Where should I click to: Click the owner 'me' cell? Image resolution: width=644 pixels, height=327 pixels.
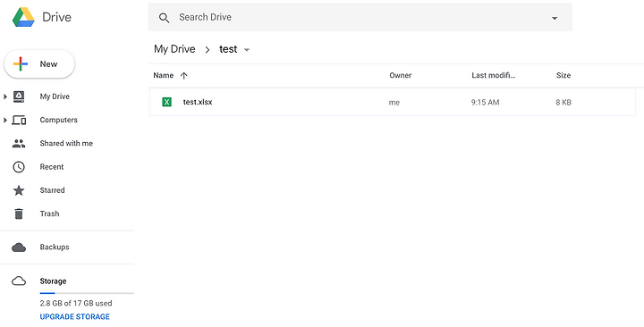coord(394,103)
